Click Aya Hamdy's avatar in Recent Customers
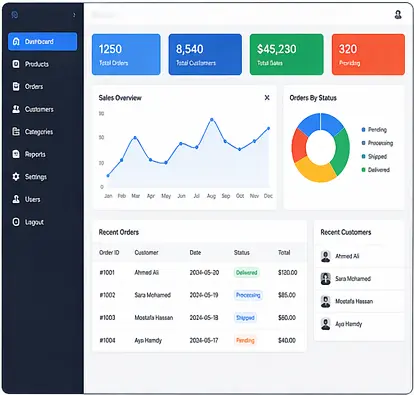The height and width of the screenshot is (395, 414). tap(325, 324)
